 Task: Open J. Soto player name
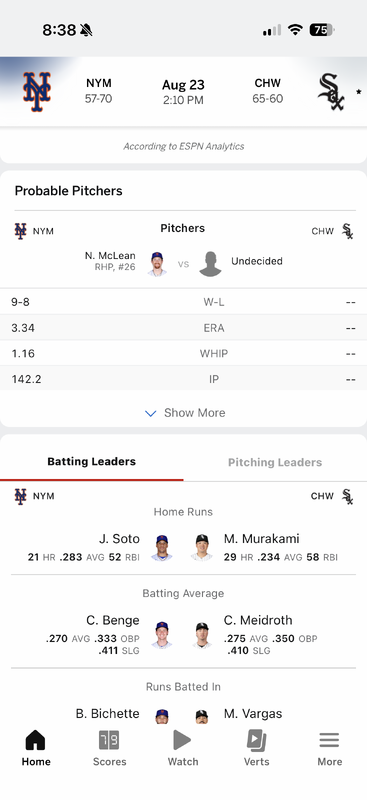(119, 539)
